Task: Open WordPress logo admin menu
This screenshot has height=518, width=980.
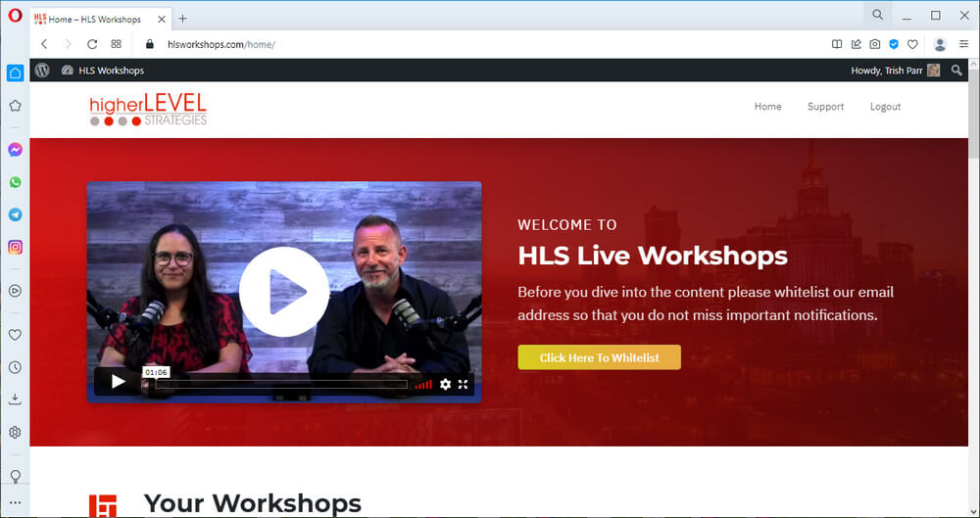Action: (x=42, y=71)
